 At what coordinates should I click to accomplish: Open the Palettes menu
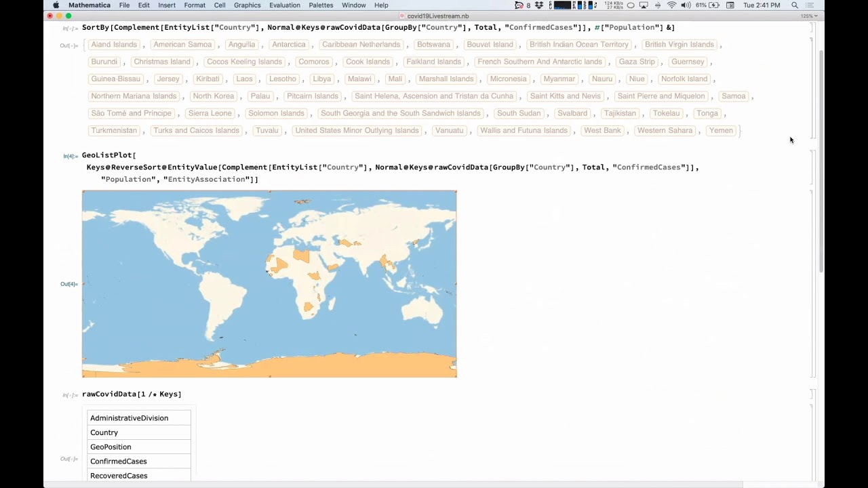pos(321,5)
